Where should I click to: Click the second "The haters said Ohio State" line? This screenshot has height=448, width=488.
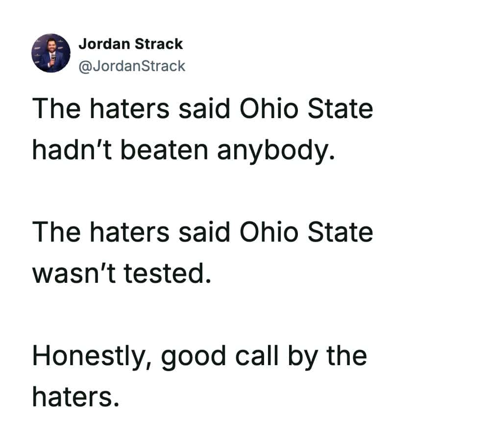pyautogui.click(x=202, y=232)
